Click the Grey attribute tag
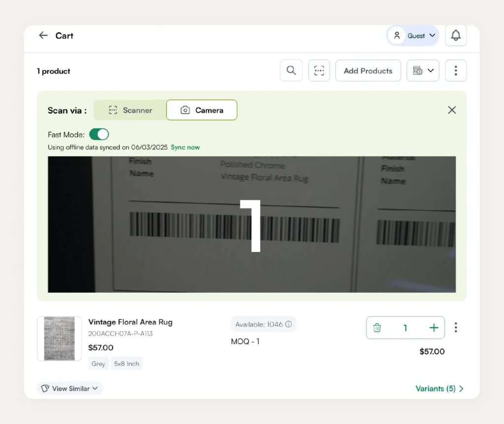Screen dimensions: 504x424 [98, 363]
